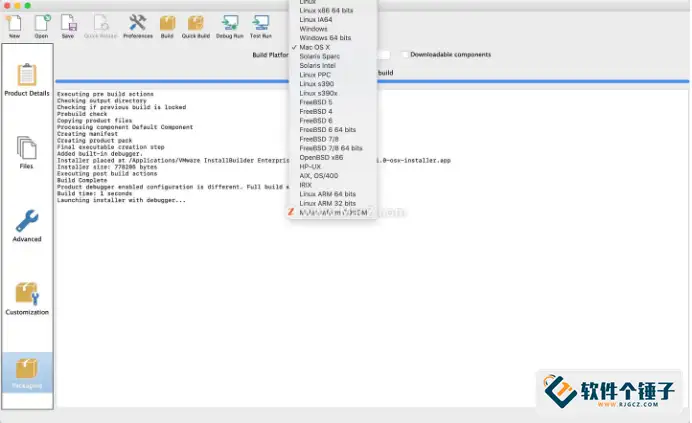Choose FreeBSD 6 64 bits platform
Screen dimensions: 692x423
pos(327,130)
